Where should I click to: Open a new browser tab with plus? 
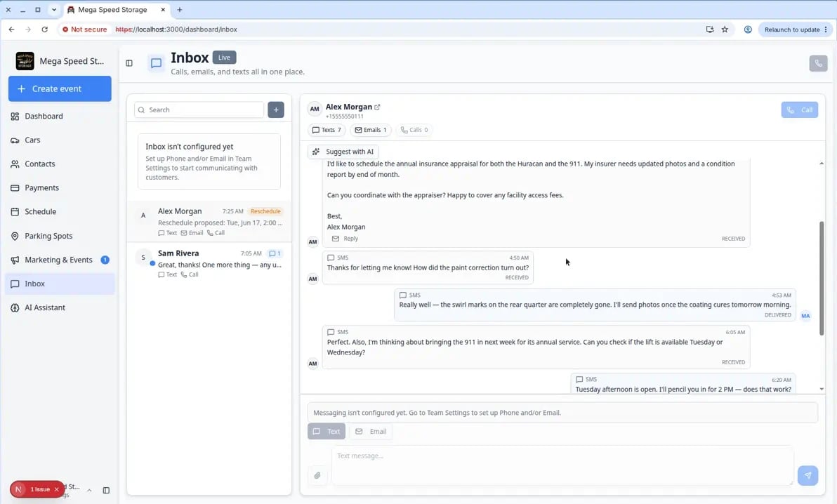click(179, 10)
